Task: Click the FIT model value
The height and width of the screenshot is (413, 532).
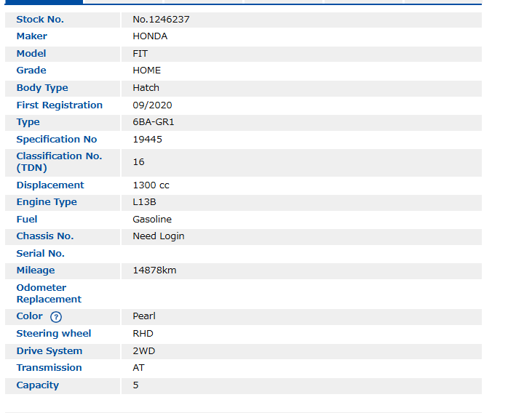Action: point(140,54)
